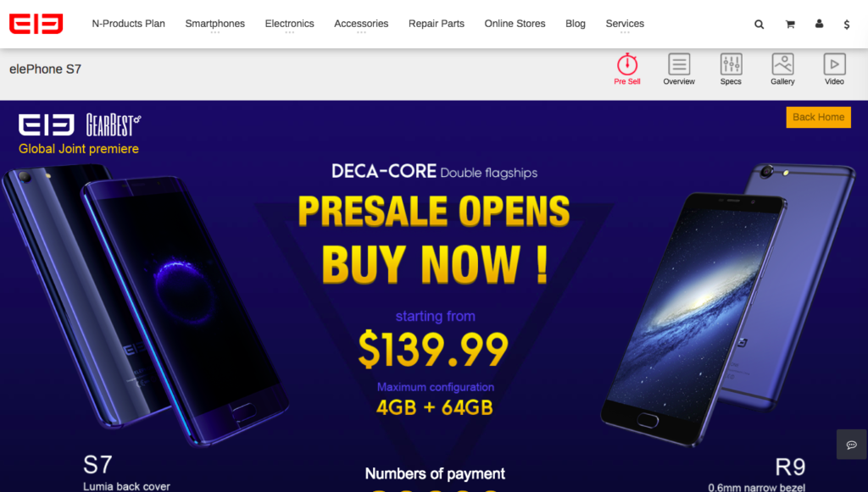Viewport: 868px width, 492px height.
Task: Expand the Services dropdown menu
Action: coord(625,24)
